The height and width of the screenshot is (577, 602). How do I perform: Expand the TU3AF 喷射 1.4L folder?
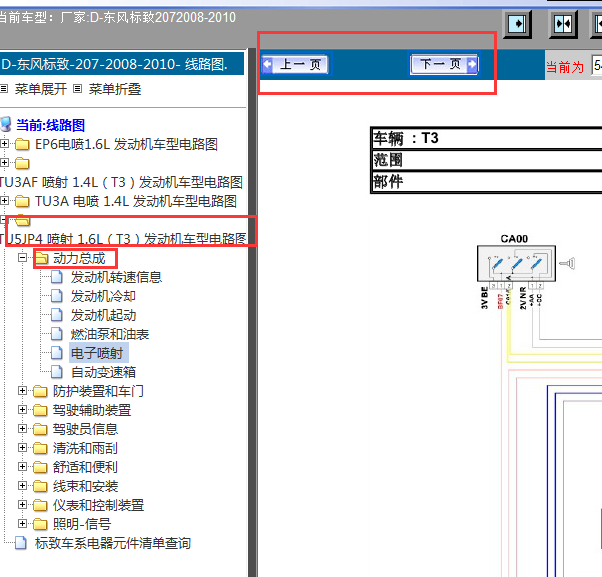point(4,162)
